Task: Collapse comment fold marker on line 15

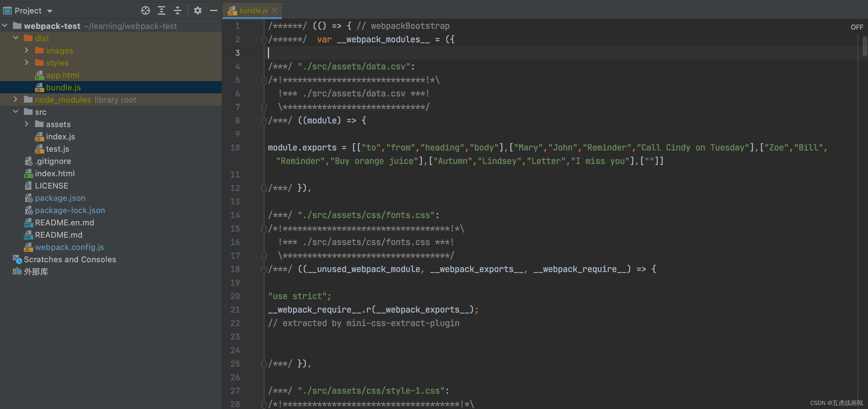Action: [264, 229]
